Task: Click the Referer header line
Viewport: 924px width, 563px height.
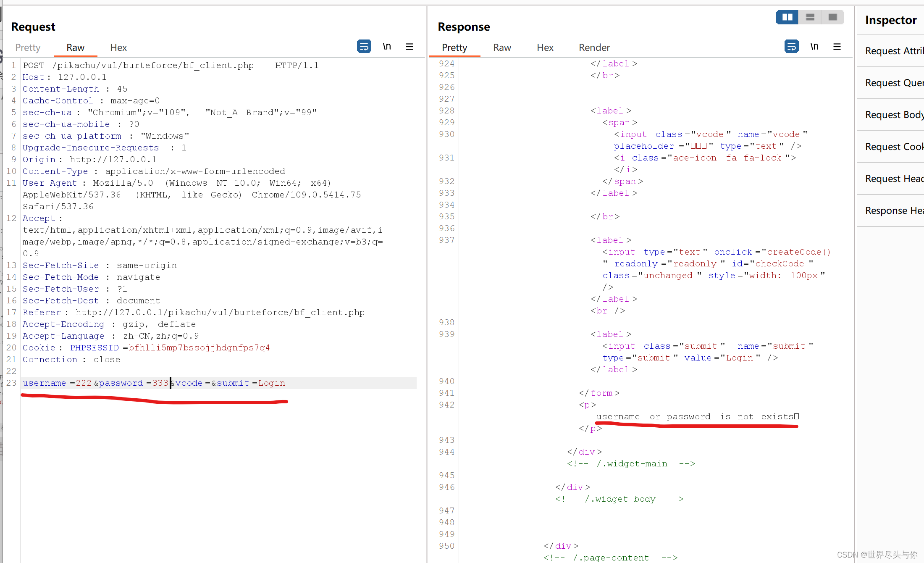Action: 194,312
